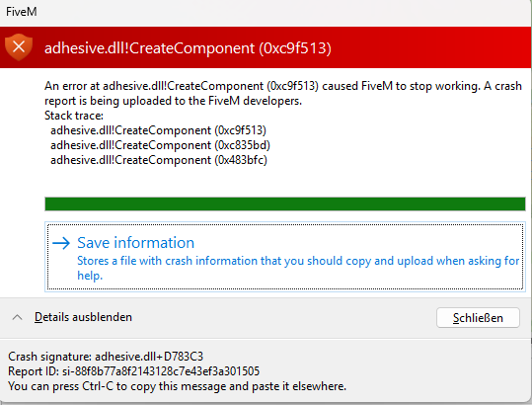Select stack trace line with 0x483bfc
The image size is (532, 405).
pyautogui.click(x=159, y=160)
